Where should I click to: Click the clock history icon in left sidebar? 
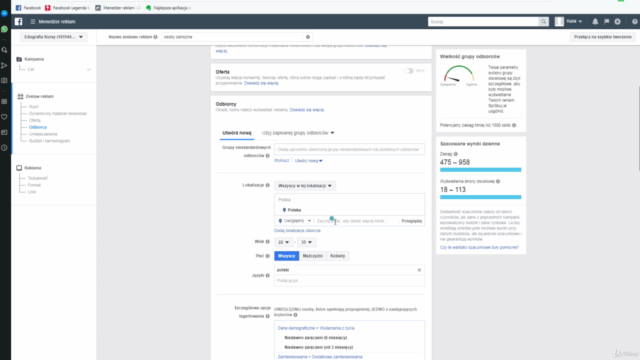(x=4, y=148)
